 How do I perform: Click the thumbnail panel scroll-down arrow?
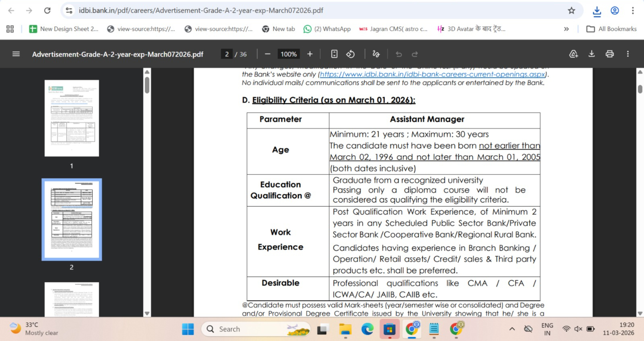(x=147, y=313)
